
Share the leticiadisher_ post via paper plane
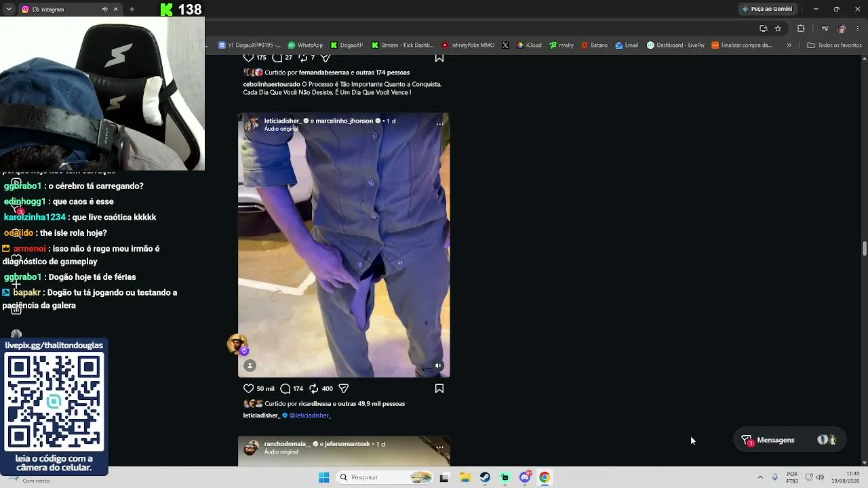coord(344,389)
